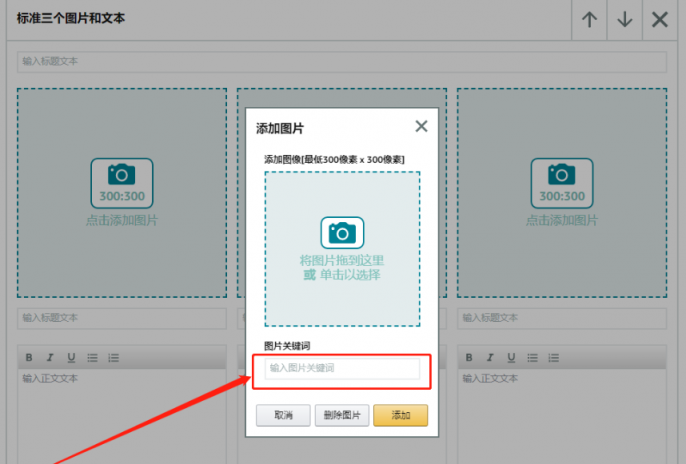The image size is (686, 464).
Task: Click the 删除图片 button
Action: [x=342, y=415]
